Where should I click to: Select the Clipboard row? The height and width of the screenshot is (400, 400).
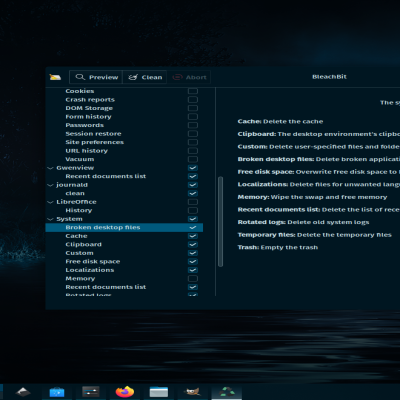pyautogui.click(x=124, y=244)
